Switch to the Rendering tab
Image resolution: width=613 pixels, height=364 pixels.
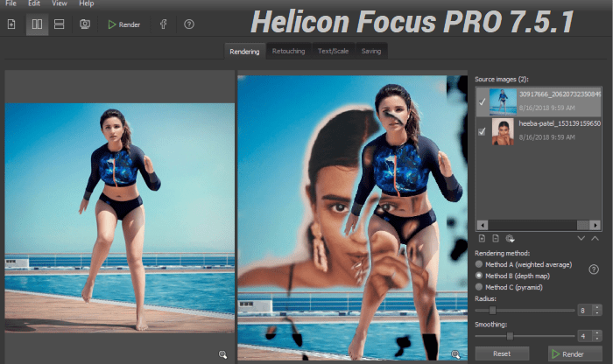point(244,52)
